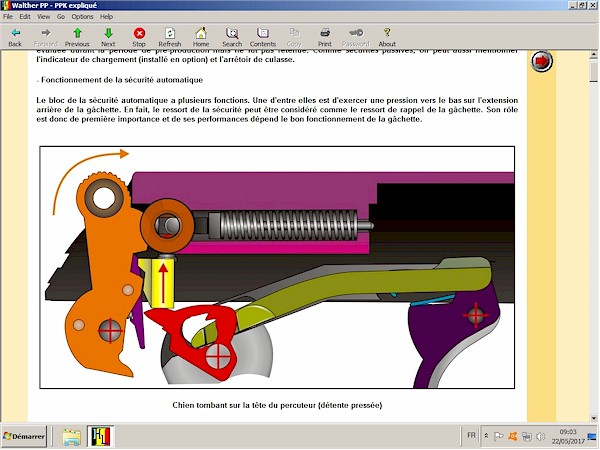Open the Search tool
This screenshot has height=450, width=600.
tap(232, 37)
